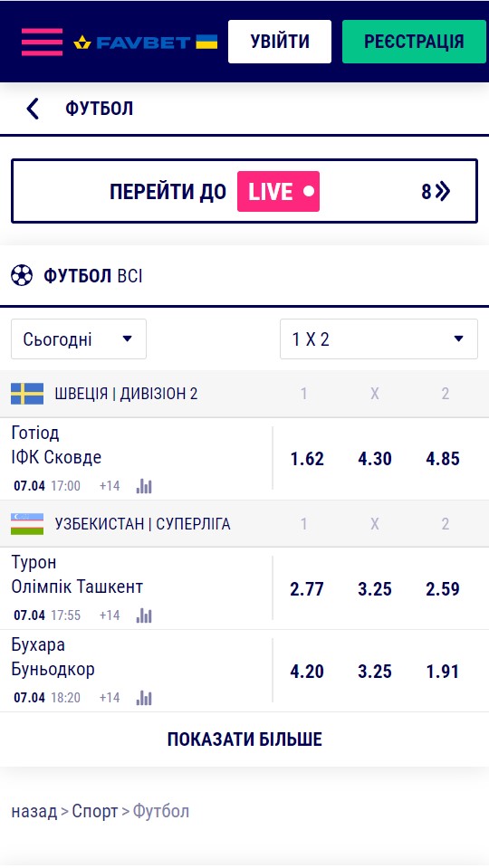
Task: Open statistics icon for Турон match
Action: 144,615
